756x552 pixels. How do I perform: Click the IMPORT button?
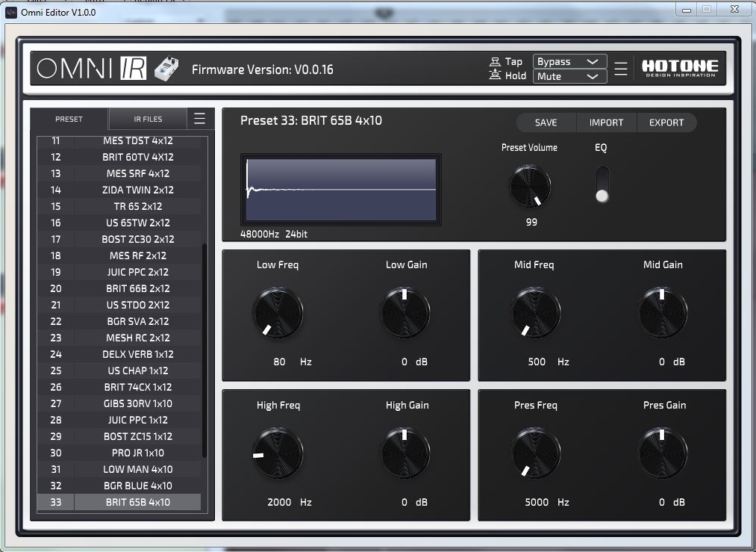click(606, 123)
